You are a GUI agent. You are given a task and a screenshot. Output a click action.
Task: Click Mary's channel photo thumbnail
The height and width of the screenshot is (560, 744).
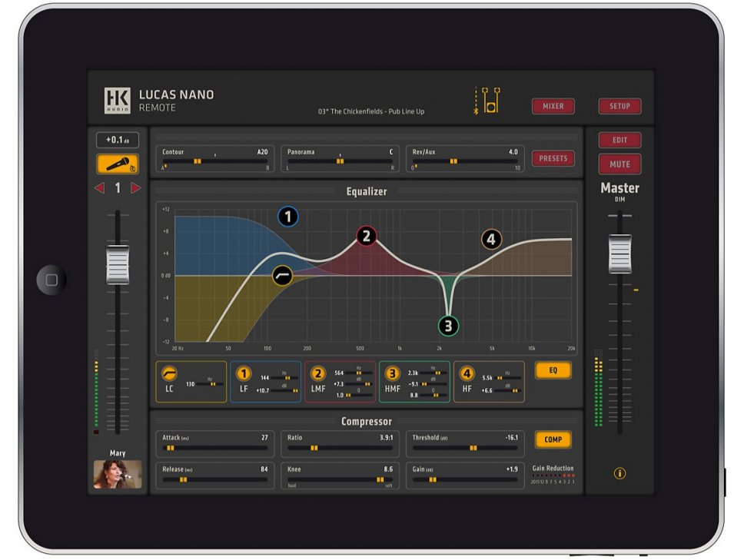(118, 474)
